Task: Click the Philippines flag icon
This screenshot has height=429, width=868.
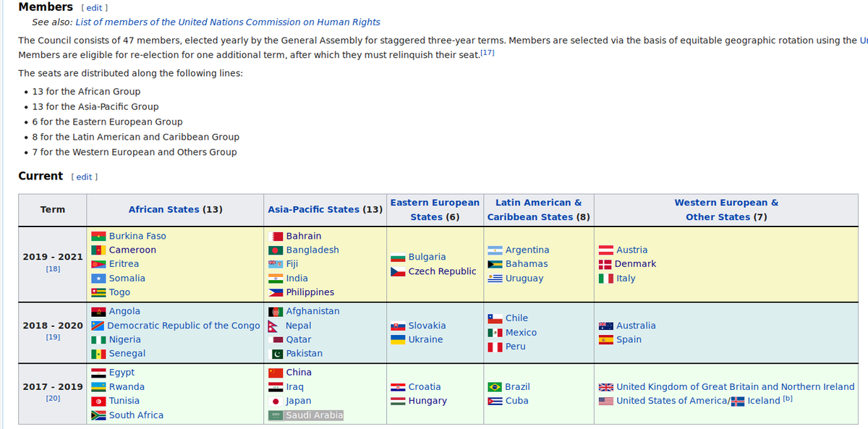Action: coord(276,292)
